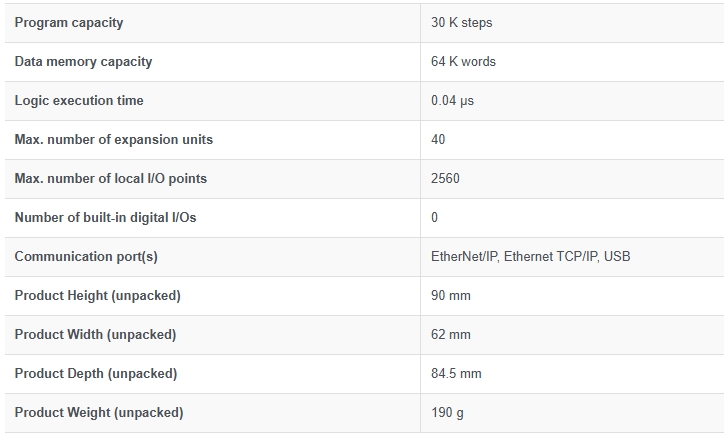The image size is (724, 439).
Task: Select the 190 g weight value
Action: point(447,413)
